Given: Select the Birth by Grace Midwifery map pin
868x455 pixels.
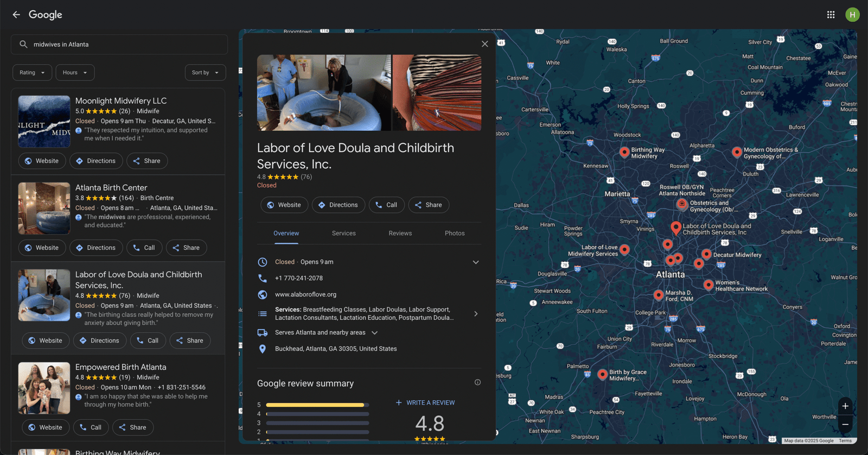Looking at the screenshot, I should pos(602,374).
